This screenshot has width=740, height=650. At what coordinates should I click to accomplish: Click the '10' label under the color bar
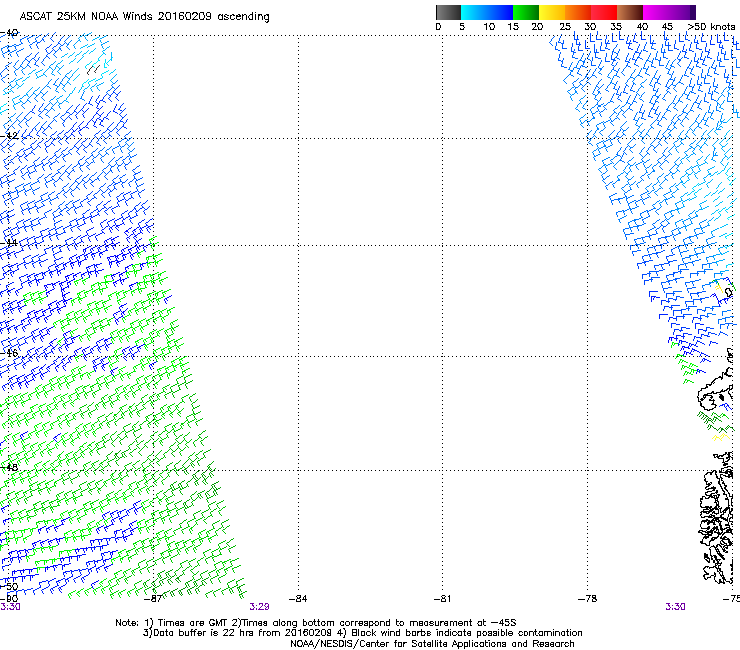pos(489,27)
